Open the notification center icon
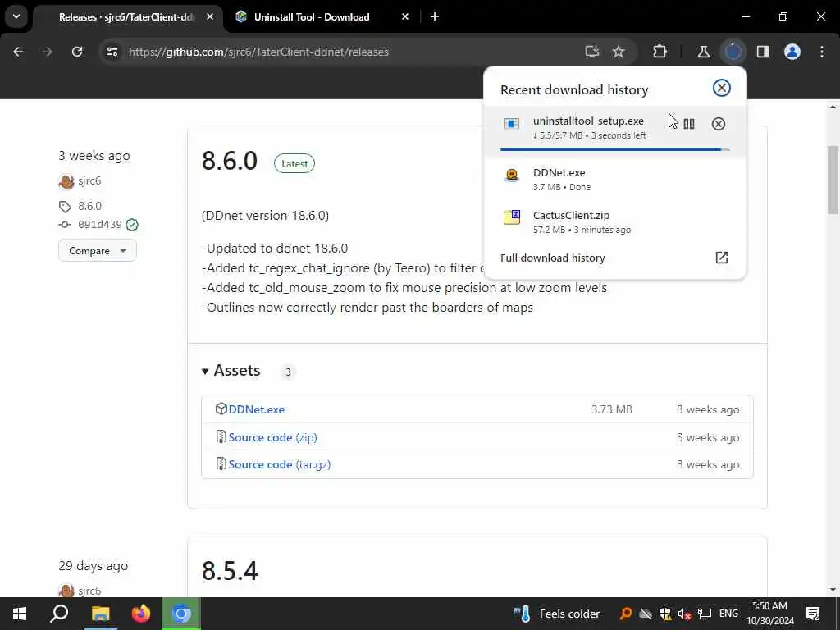 click(x=813, y=614)
